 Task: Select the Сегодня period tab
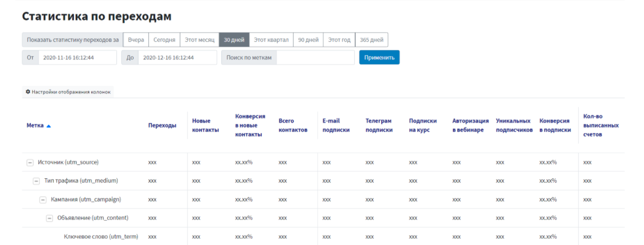[x=164, y=40]
